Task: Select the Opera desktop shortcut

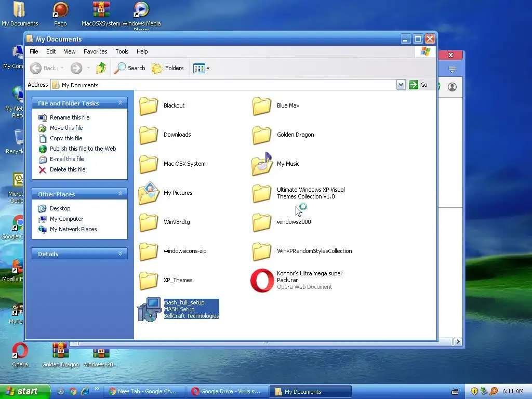Action: [x=20, y=355]
